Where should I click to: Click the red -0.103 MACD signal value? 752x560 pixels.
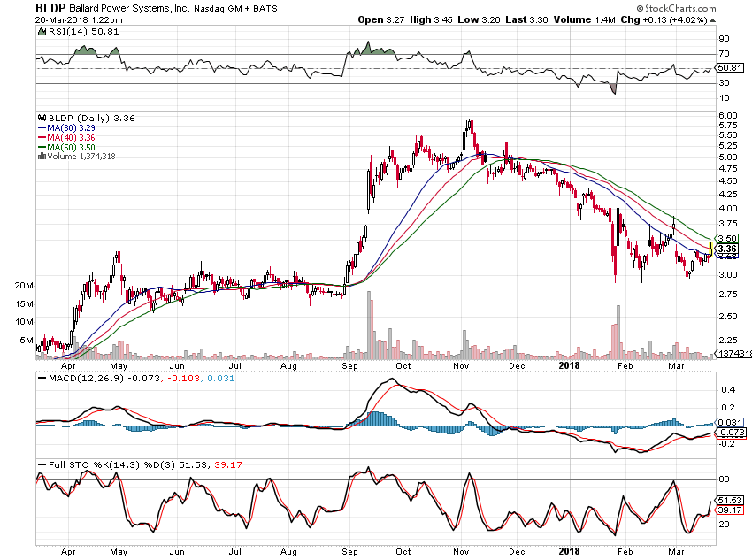coord(183,379)
